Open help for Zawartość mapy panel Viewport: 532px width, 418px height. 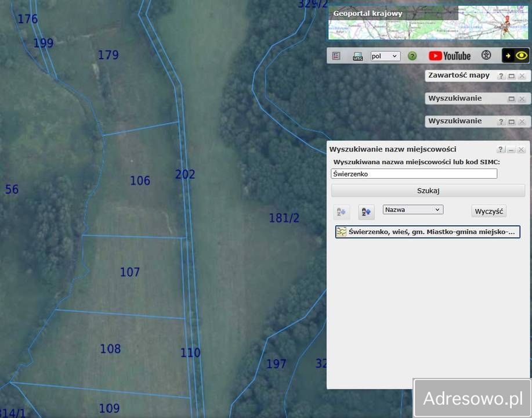pyautogui.click(x=501, y=76)
